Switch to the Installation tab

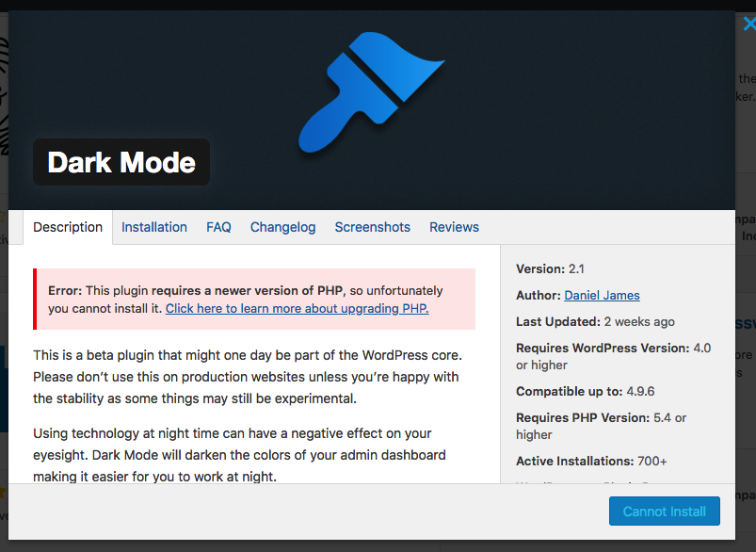154,227
